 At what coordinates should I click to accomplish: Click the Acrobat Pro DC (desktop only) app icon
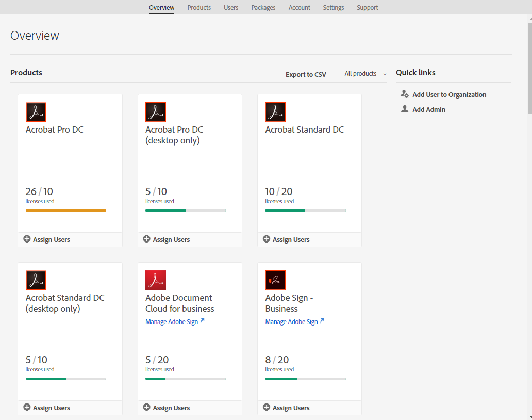tap(155, 112)
